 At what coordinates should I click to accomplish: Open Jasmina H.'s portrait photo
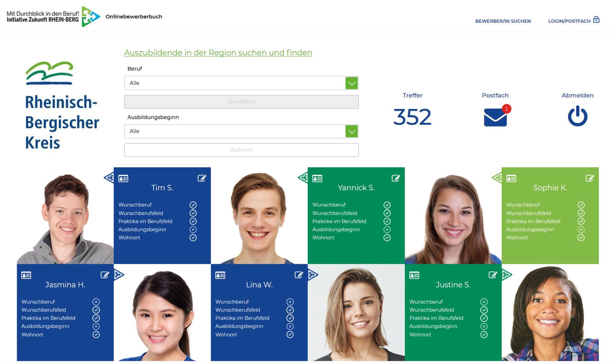162,313
